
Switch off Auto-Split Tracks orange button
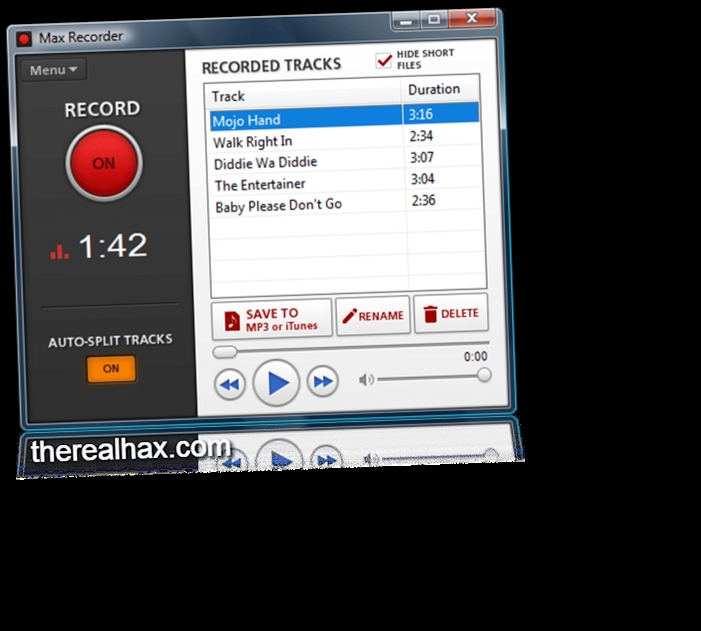(x=111, y=368)
